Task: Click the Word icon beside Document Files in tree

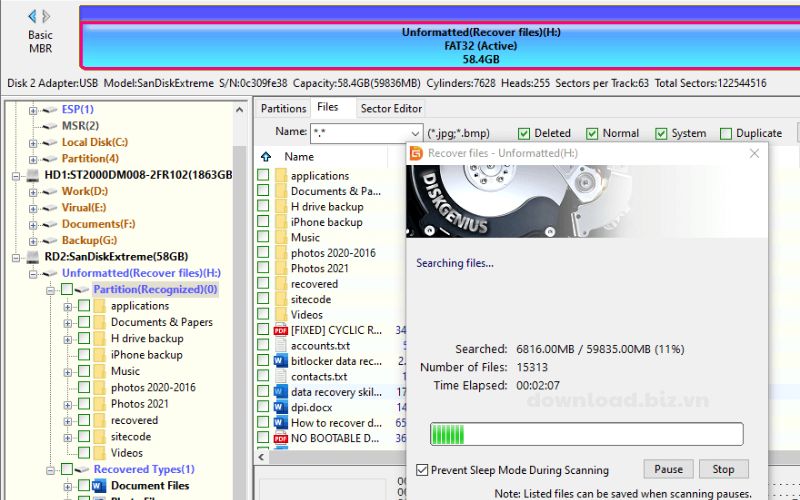Action: tap(99, 486)
